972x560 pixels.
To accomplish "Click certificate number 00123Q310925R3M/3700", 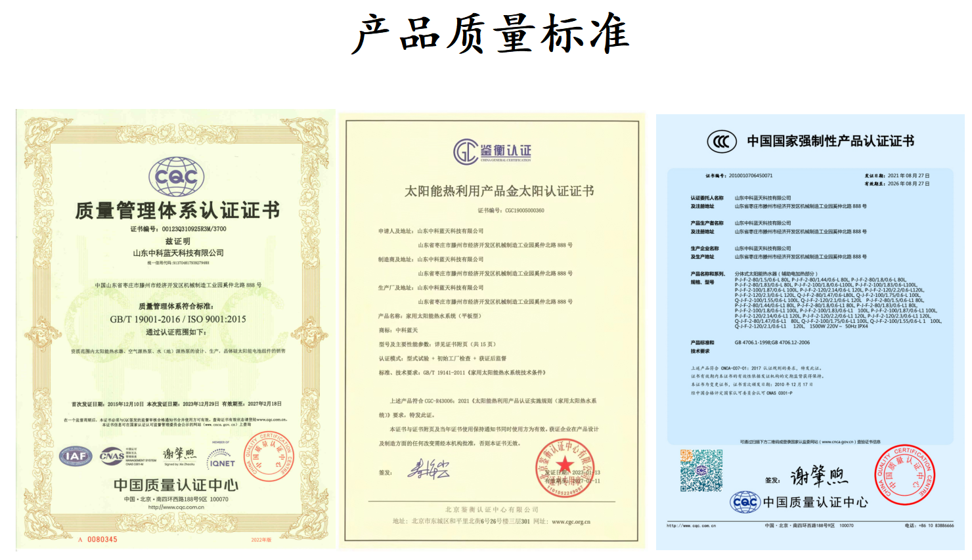I will point(194,229).
